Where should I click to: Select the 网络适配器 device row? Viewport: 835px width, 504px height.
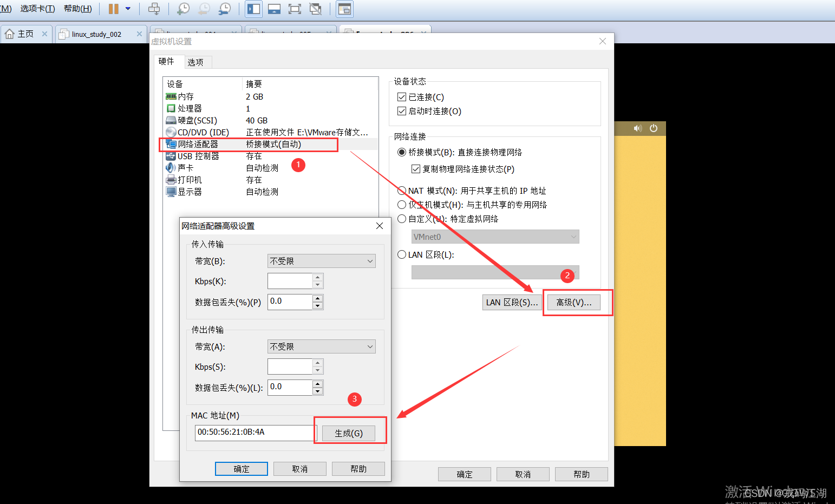271,144
